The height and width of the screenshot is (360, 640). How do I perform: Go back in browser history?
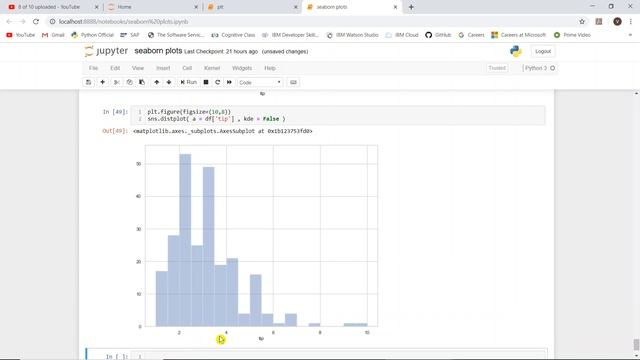[x=9, y=22]
